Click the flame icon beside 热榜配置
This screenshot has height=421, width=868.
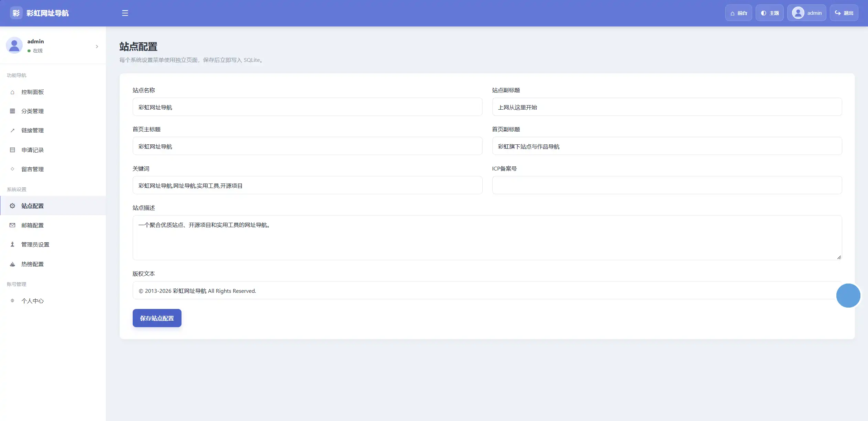(x=12, y=264)
